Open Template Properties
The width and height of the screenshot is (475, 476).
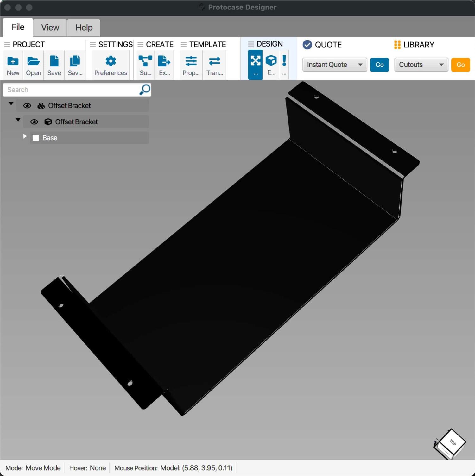pos(191,65)
